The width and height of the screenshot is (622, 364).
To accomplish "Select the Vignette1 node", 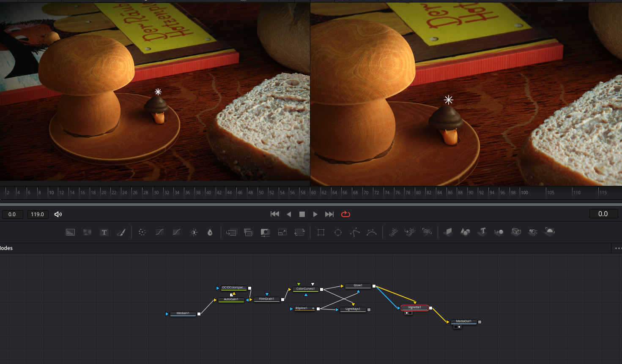I will click(x=415, y=307).
